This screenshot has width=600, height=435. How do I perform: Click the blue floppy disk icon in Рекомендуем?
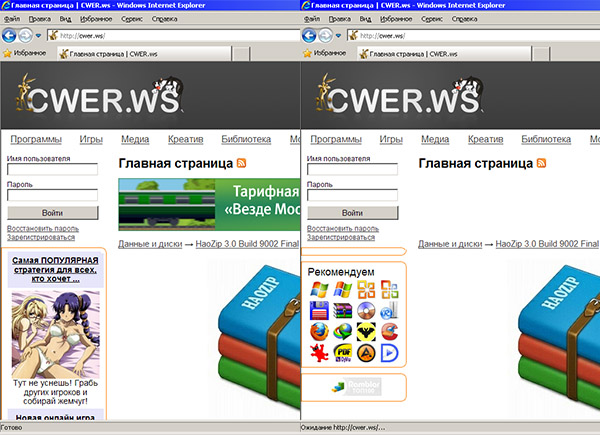(319, 310)
